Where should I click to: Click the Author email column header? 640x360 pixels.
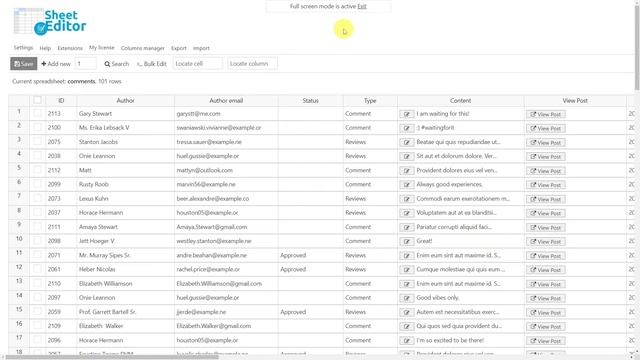coord(226,100)
